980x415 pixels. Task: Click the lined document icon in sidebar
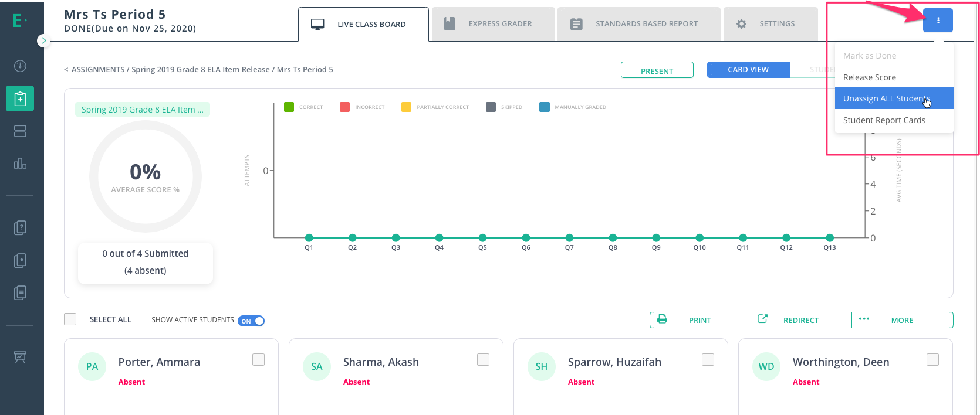20,292
